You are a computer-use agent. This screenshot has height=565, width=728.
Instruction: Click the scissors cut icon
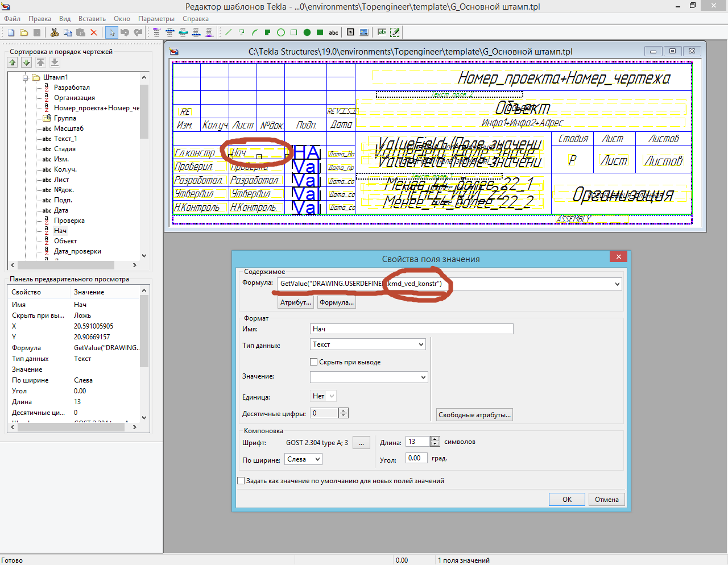pos(55,32)
